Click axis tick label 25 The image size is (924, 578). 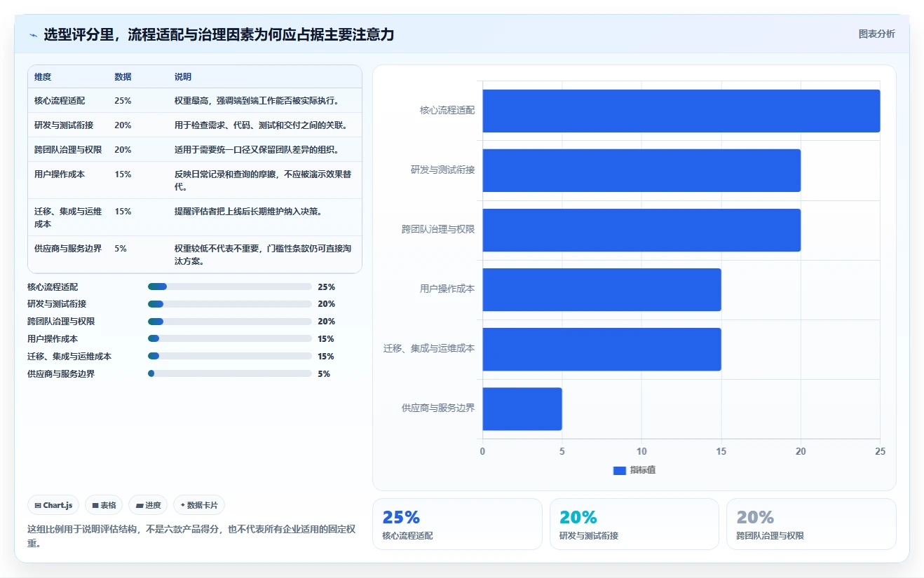click(880, 452)
